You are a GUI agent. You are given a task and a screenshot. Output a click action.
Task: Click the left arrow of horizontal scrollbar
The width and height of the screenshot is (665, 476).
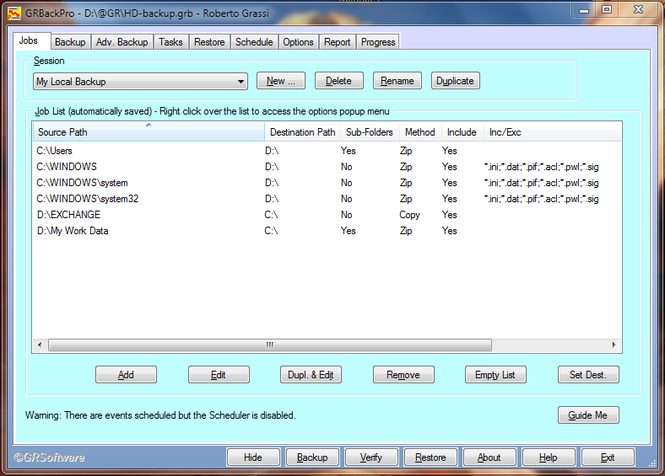pyautogui.click(x=40, y=345)
